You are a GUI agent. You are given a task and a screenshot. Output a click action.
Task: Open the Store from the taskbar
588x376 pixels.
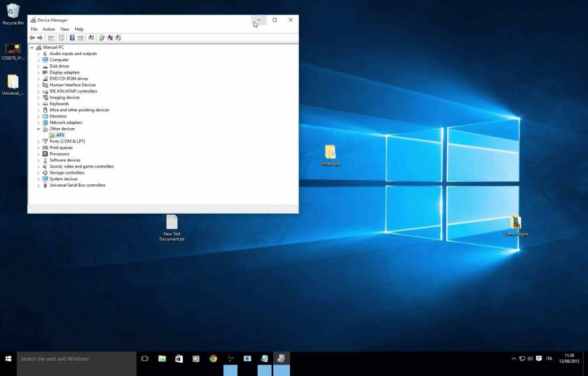tap(179, 359)
